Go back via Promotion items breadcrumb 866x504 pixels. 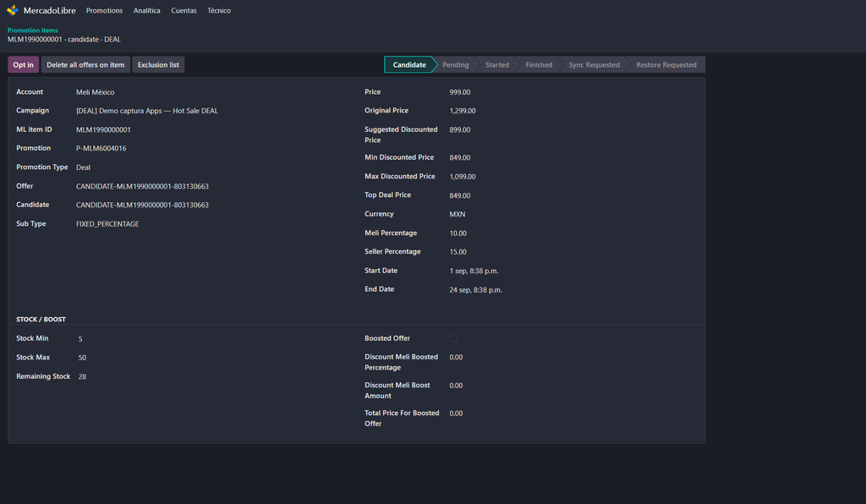33,30
